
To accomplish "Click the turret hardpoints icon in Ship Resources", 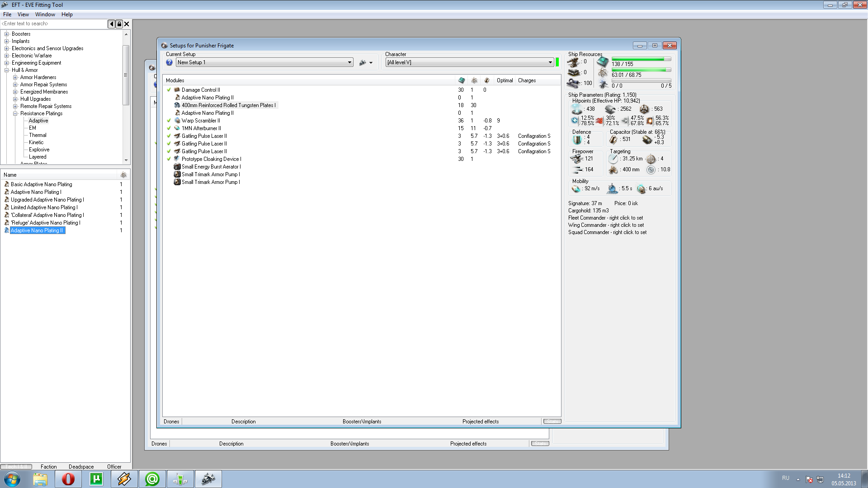I will (x=574, y=62).
